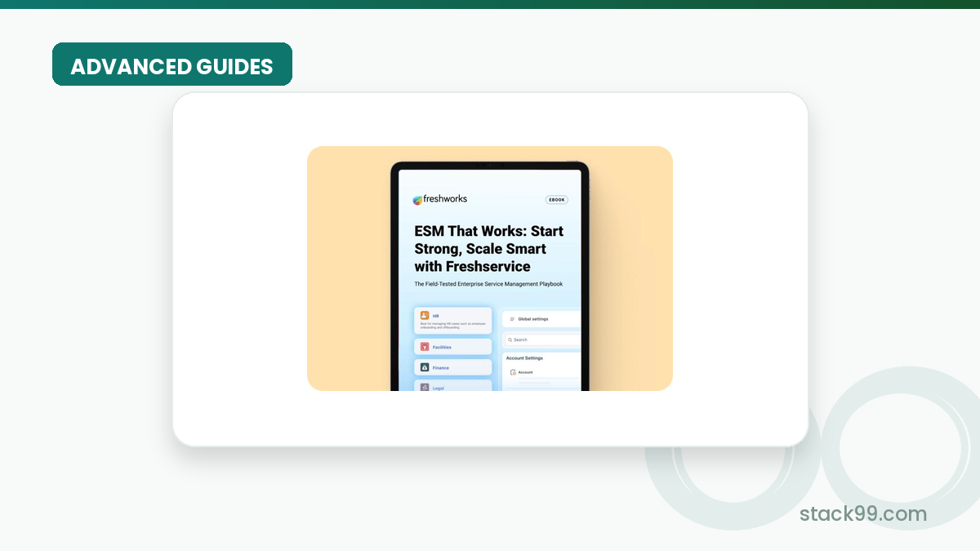Open the Finance workspace card
This screenshot has width=980, height=551.
tap(453, 367)
